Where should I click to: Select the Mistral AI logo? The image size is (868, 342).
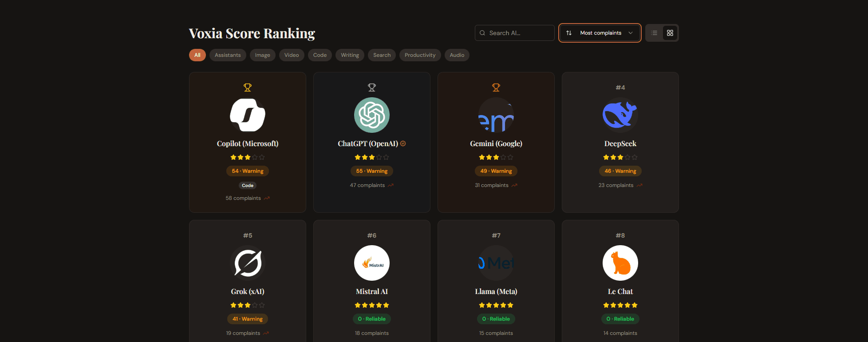pyautogui.click(x=372, y=263)
